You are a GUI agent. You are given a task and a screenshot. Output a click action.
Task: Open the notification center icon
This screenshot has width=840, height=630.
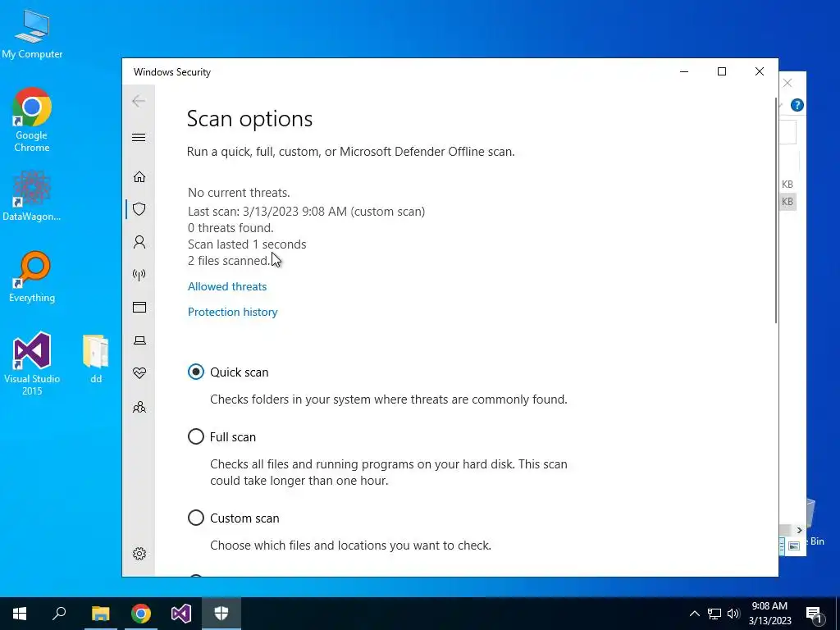814,614
